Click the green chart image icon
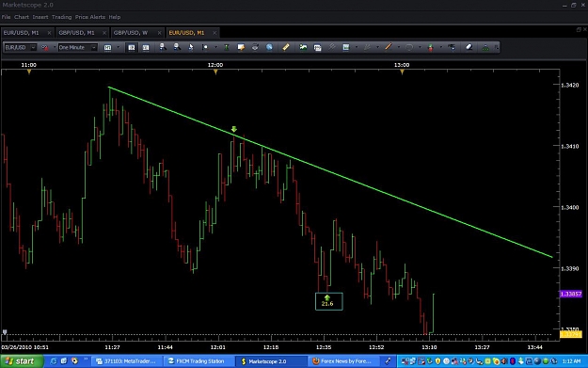 tap(303, 47)
